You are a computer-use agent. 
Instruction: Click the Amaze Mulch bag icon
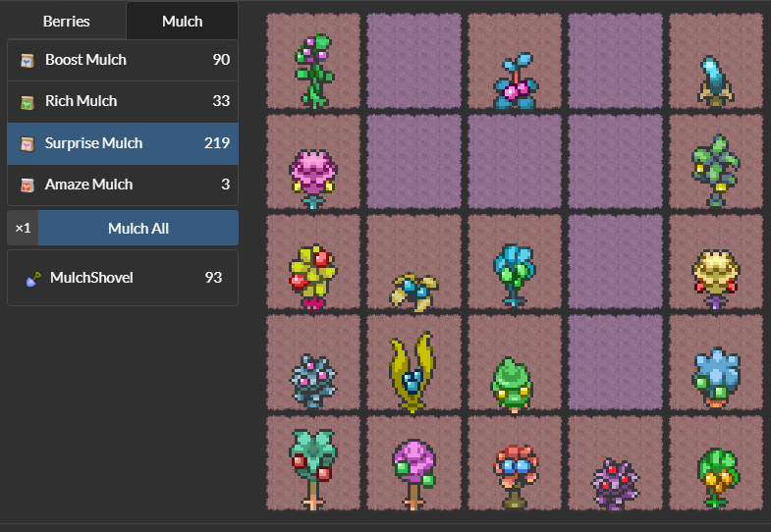click(x=28, y=186)
